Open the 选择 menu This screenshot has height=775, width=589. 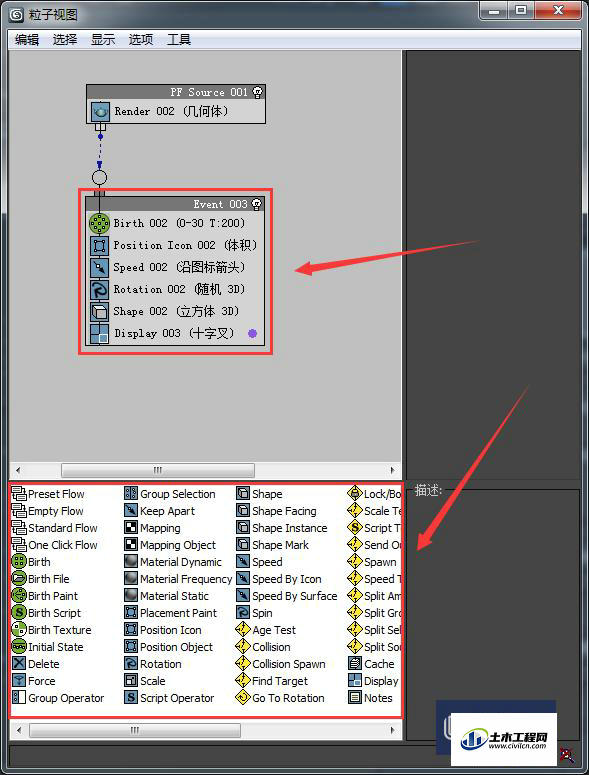(x=65, y=40)
